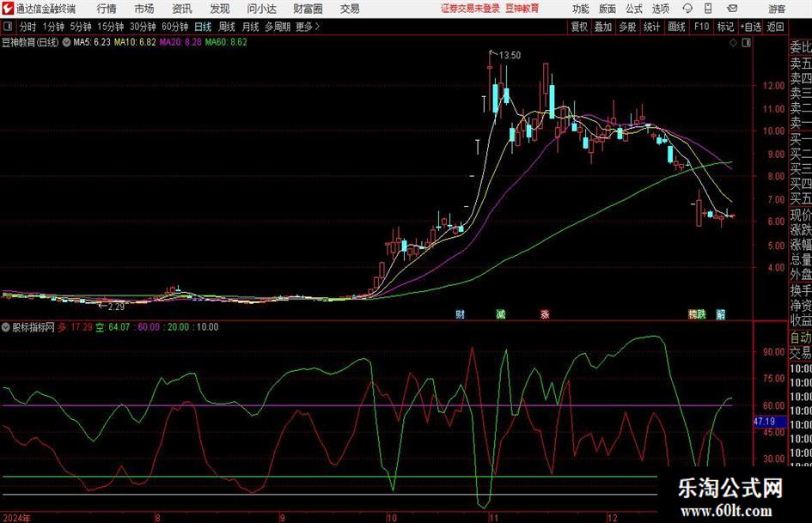Image resolution: width=812 pixels, height=523 pixels.
Task: Click the MA10: 6.82 value label
Action: tap(135, 42)
